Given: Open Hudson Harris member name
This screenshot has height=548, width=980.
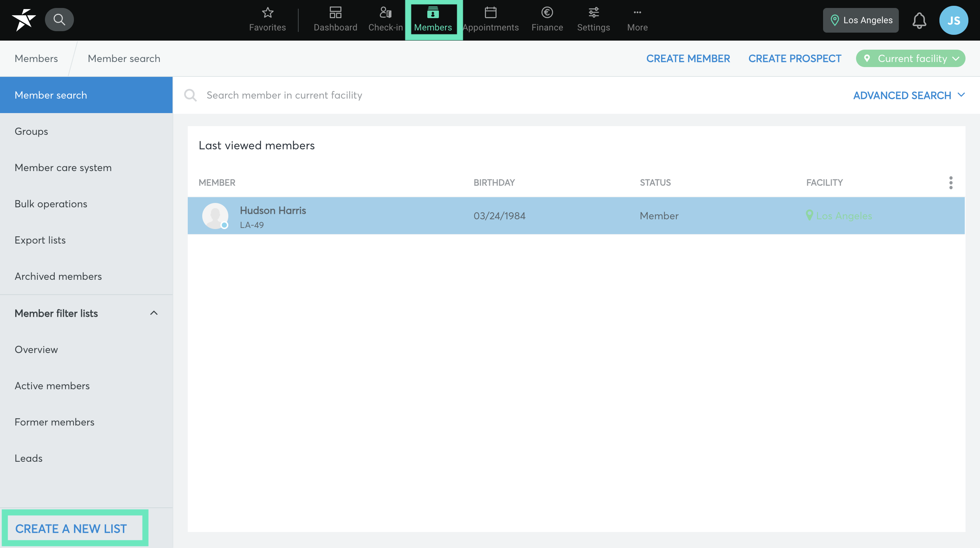Looking at the screenshot, I should 273,210.
